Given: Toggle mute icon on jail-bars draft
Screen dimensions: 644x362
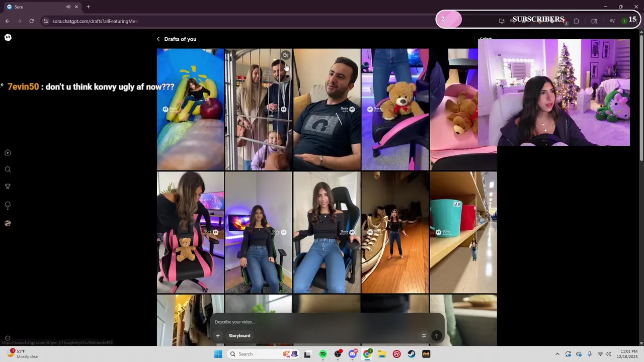Looking at the screenshot, I should pos(285,55).
